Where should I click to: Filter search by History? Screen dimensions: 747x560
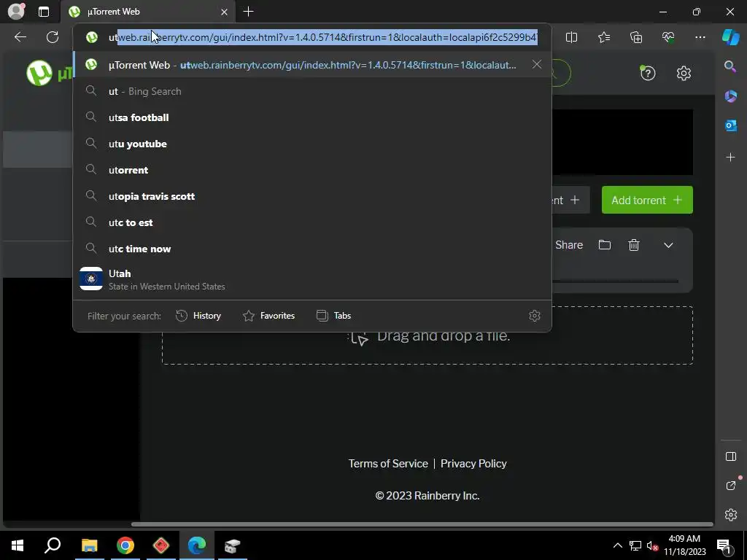point(198,315)
